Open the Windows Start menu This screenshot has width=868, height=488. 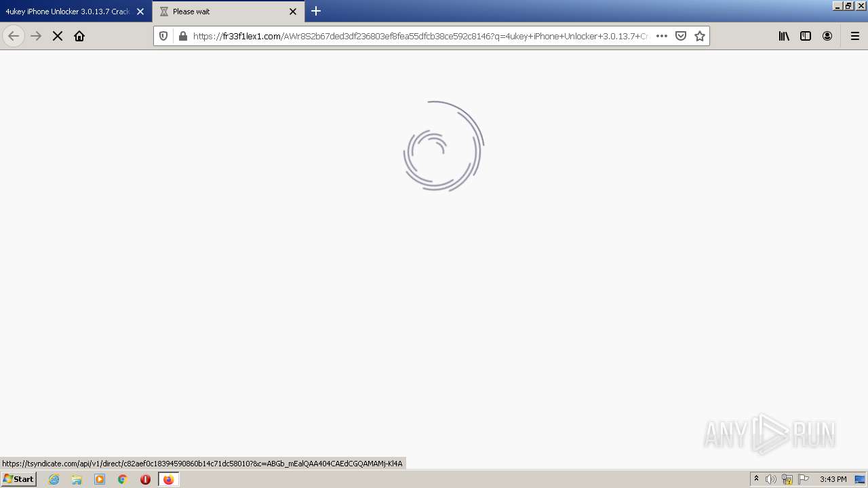(x=19, y=479)
